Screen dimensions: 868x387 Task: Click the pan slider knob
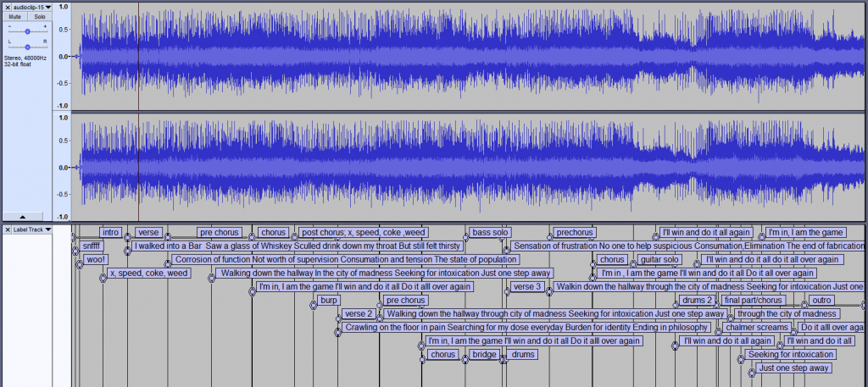27,47
